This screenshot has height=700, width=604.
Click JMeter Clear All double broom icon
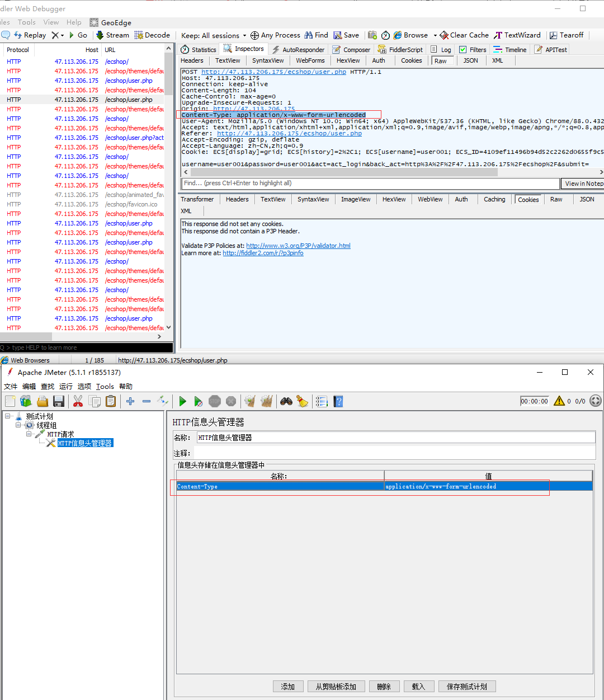click(267, 401)
